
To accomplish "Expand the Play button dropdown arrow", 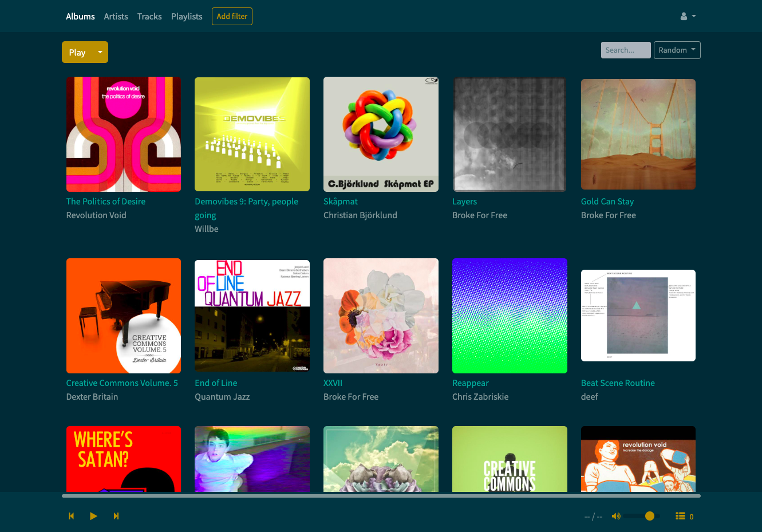I will (100, 52).
